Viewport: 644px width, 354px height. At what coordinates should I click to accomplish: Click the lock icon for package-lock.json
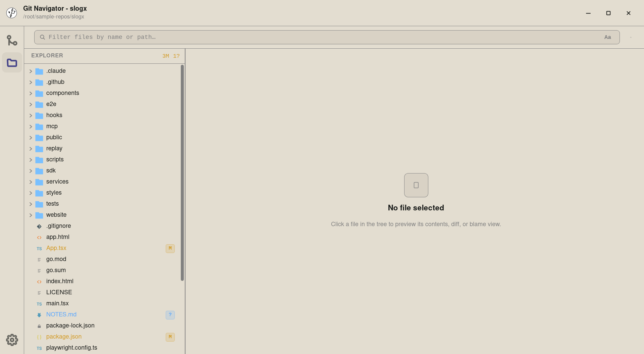pyautogui.click(x=39, y=326)
